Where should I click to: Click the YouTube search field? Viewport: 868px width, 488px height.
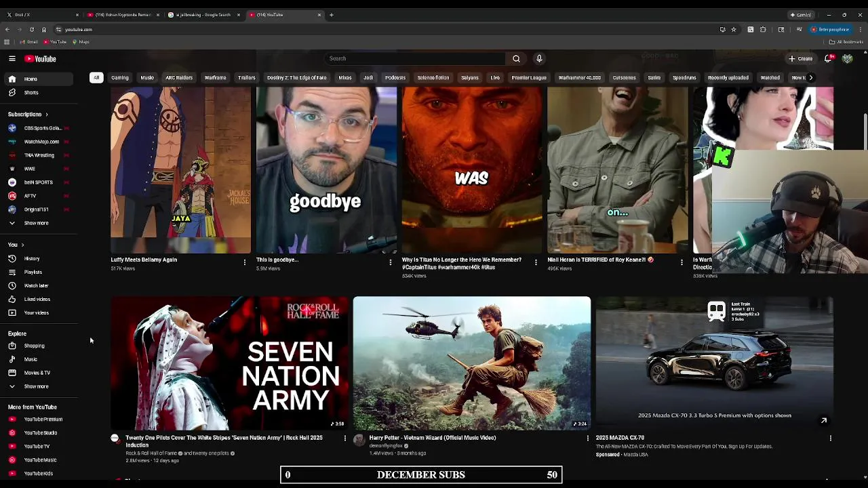(x=415, y=58)
